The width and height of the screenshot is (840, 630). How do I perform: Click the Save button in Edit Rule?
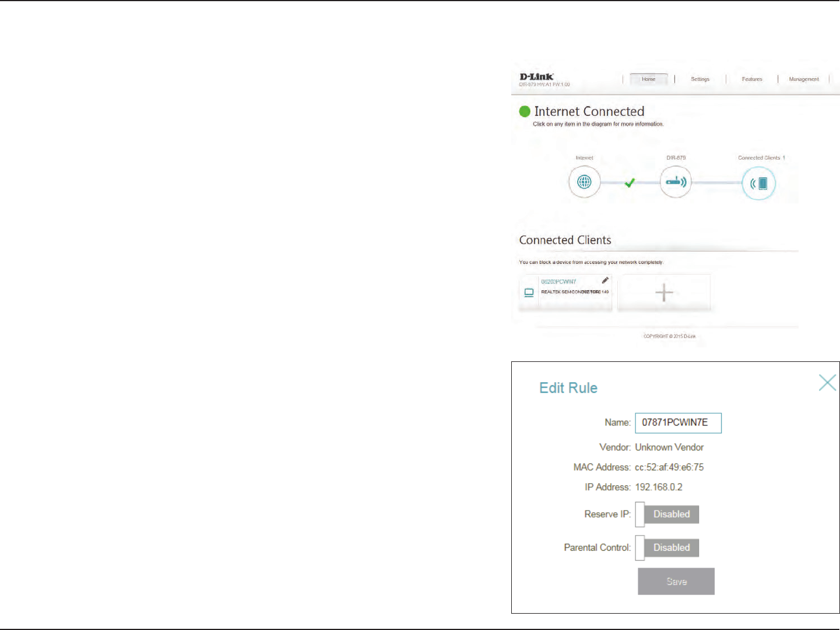pyautogui.click(x=676, y=582)
